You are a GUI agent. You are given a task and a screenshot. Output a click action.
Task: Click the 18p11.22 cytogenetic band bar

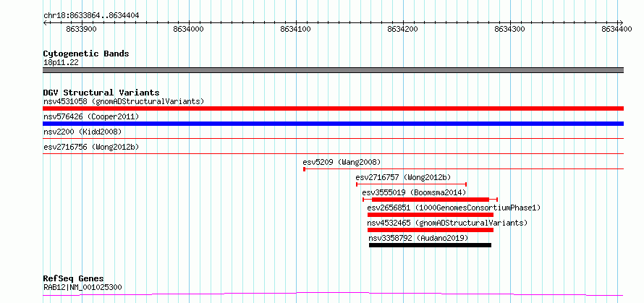pos(333,70)
